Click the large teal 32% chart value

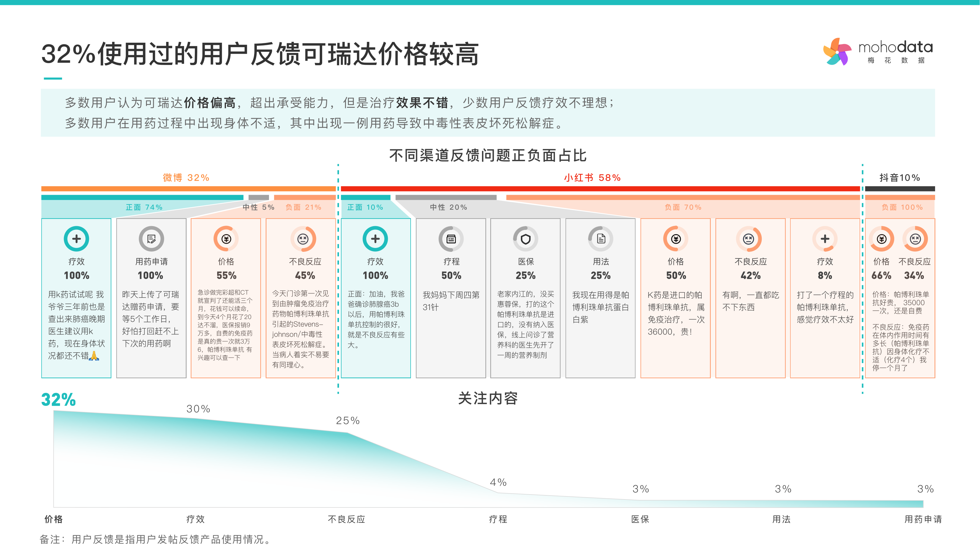coord(59,400)
